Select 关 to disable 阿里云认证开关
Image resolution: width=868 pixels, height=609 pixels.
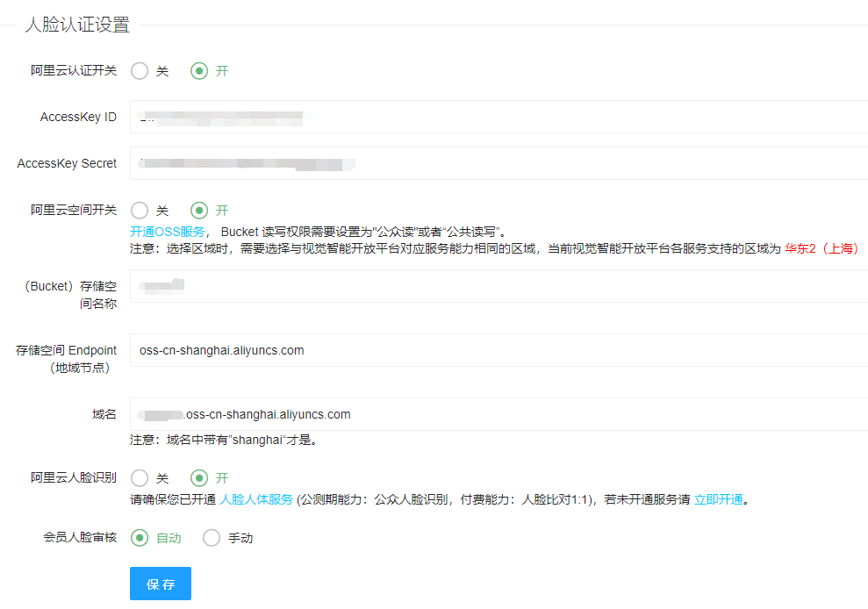(139, 71)
